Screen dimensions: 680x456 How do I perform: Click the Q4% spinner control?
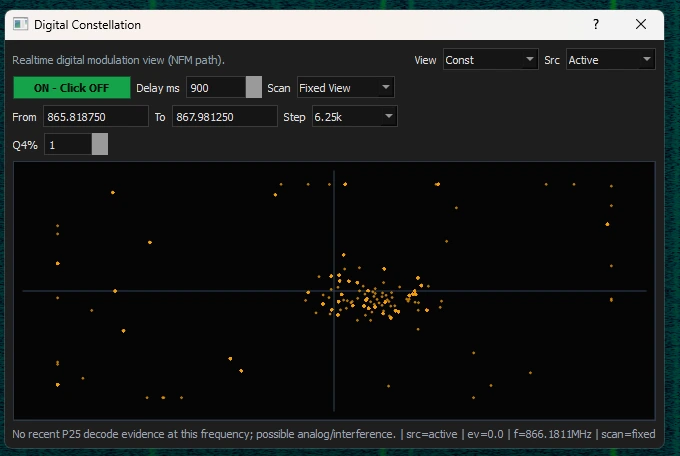[100, 144]
